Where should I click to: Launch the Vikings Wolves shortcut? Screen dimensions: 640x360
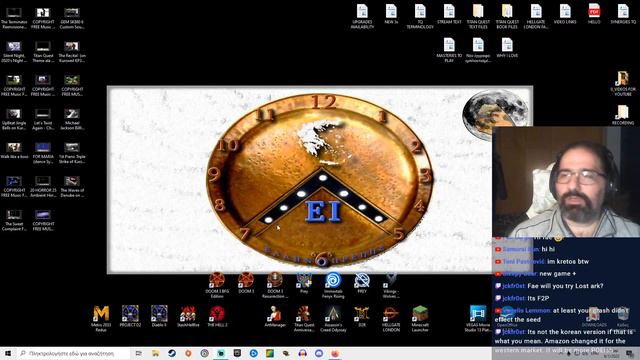391,285
